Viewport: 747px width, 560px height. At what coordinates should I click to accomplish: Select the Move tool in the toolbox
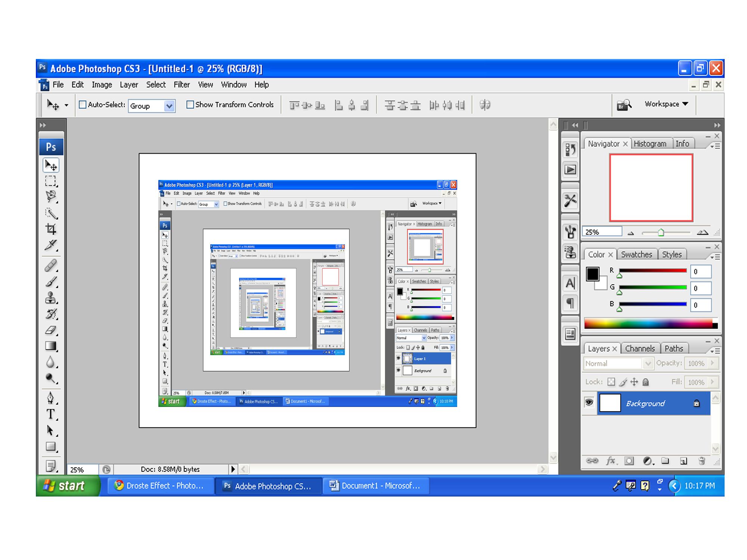tap(51, 165)
